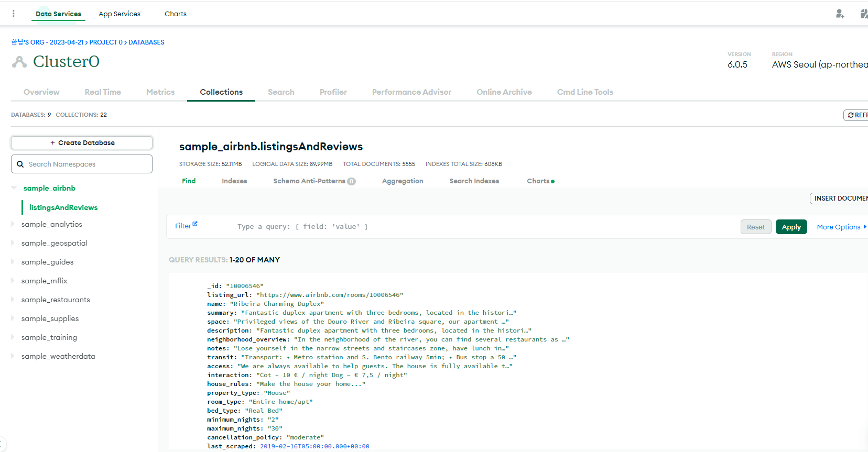Click the Insert Document button
Image resolution: width=868 pixels, height=452 pixels.
(840, 199)
